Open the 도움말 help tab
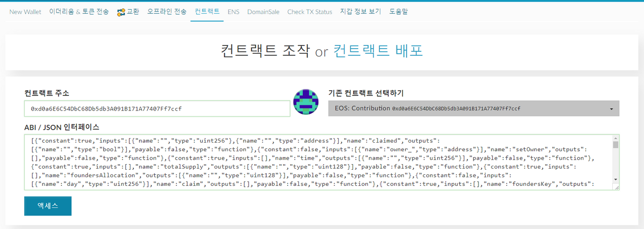The width and height of the screenshot is (644, 229). click(398, 12)
